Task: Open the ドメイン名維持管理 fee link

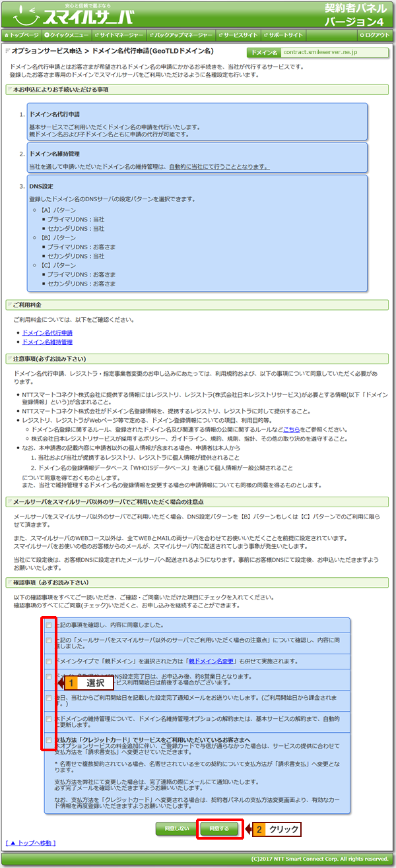Action: [x=48, y=342]
